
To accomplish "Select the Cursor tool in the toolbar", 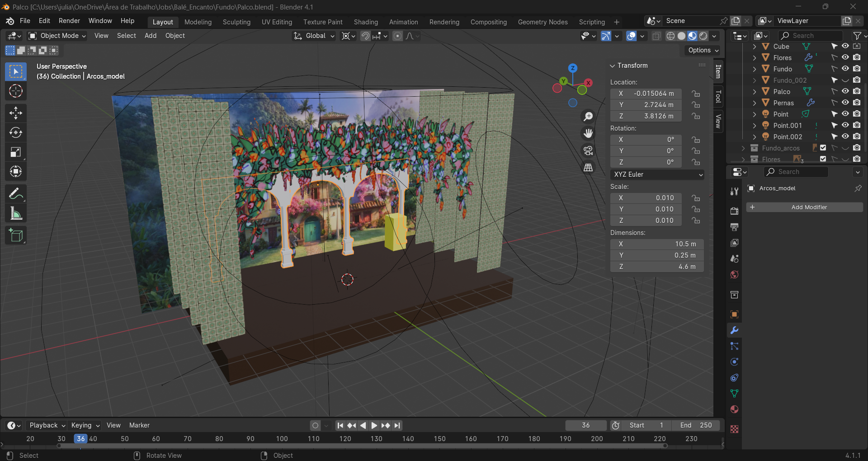I will [16, 91].
